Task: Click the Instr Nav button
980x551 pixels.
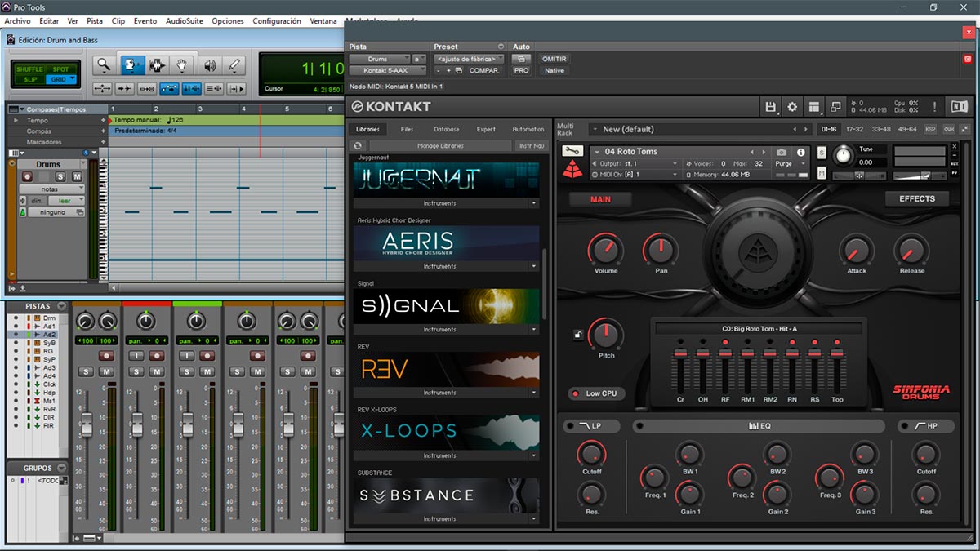Action: click(x=532, y=145)
